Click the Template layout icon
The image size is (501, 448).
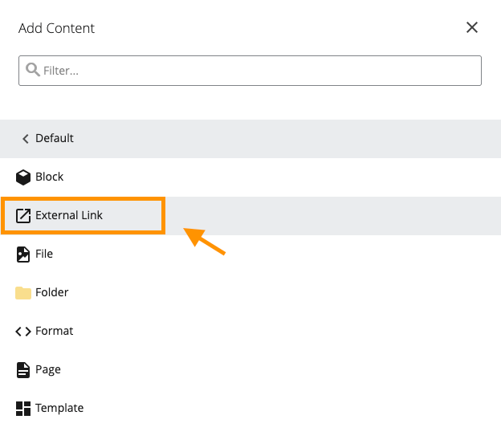pos(23,408)
